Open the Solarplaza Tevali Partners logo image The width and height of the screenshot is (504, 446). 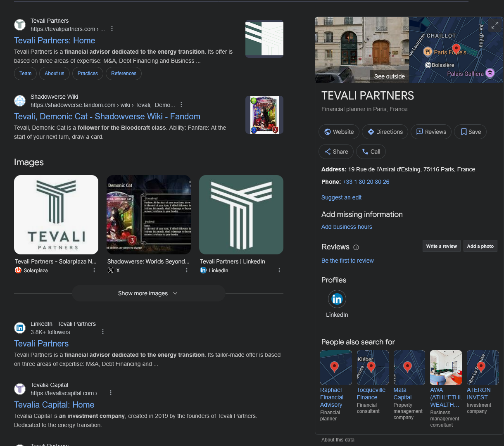coord(56,215)
